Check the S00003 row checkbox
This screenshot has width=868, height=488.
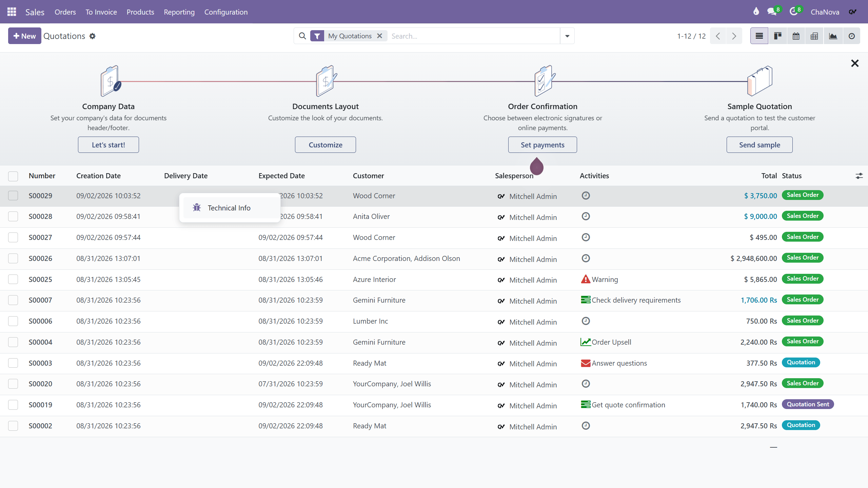[x=13, y=363]
